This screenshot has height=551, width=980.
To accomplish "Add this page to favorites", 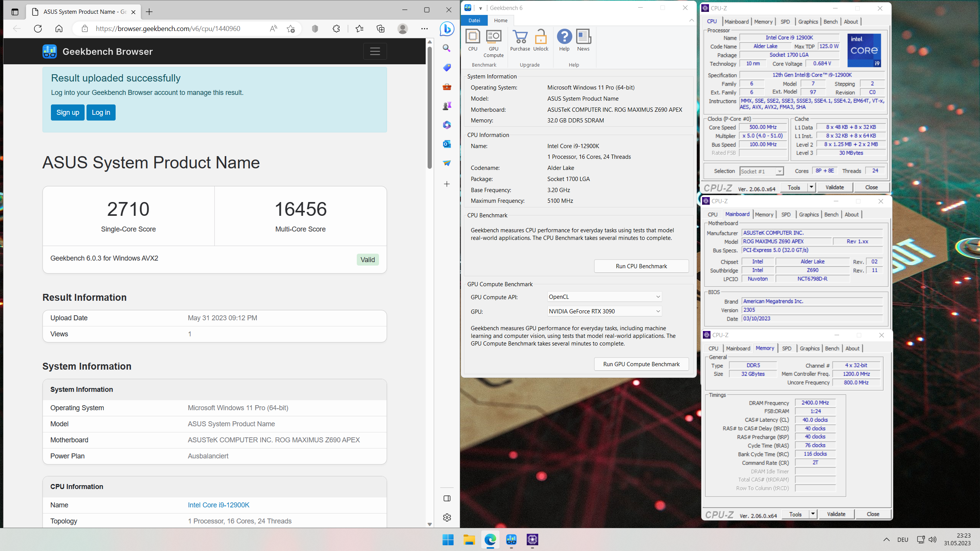I will click(x=291, y=29).
